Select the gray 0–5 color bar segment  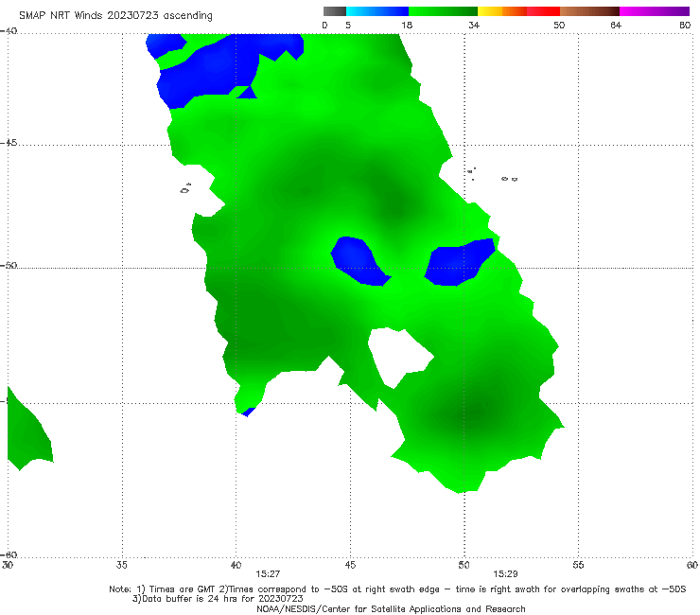[x=335, y=11]
